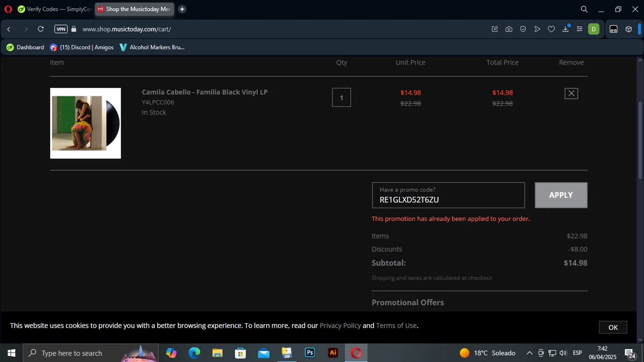Open the Easy Setup sliders icon
This screenshot has height=362, width=644.
point(580,29)
